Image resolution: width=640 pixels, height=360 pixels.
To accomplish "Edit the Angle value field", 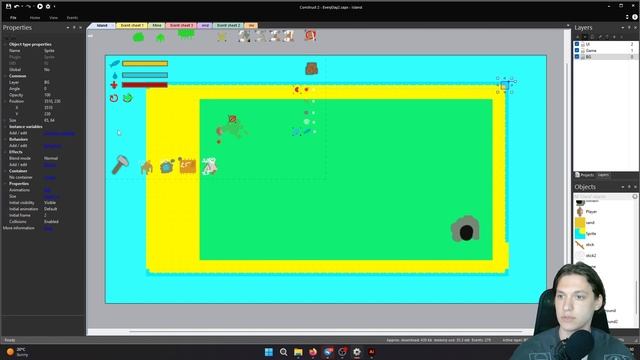I will pyautogui.click(x=63, y=89).
